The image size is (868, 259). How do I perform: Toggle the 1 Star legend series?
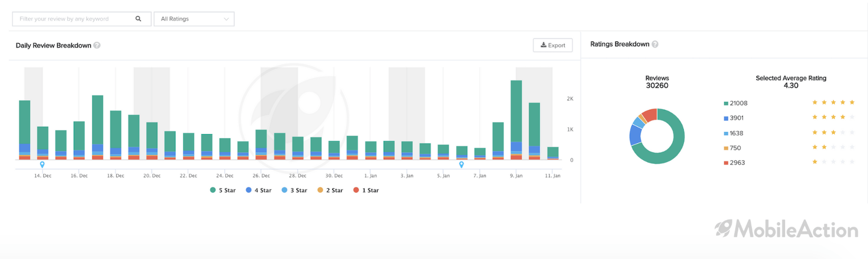(366, 190)
